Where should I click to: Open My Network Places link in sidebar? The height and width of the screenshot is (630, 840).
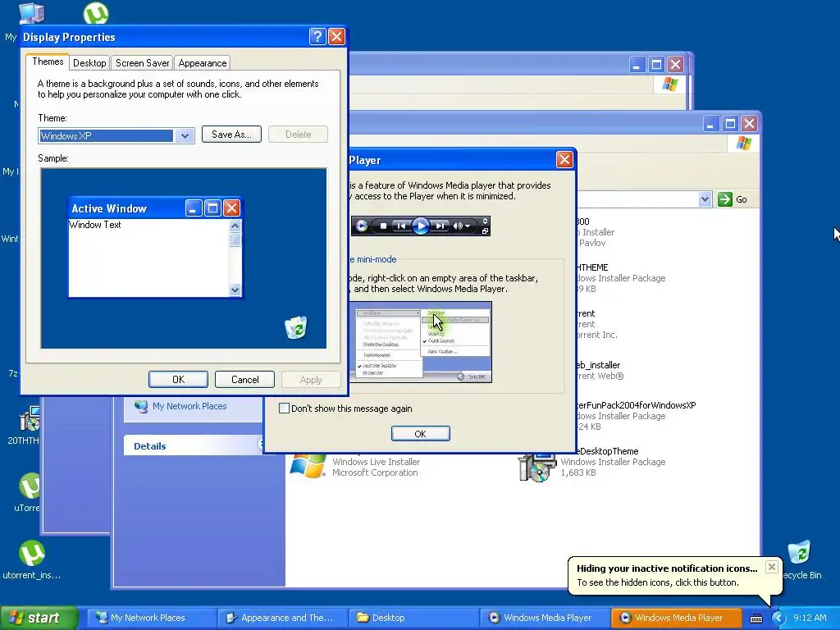(x=189, y=406)
